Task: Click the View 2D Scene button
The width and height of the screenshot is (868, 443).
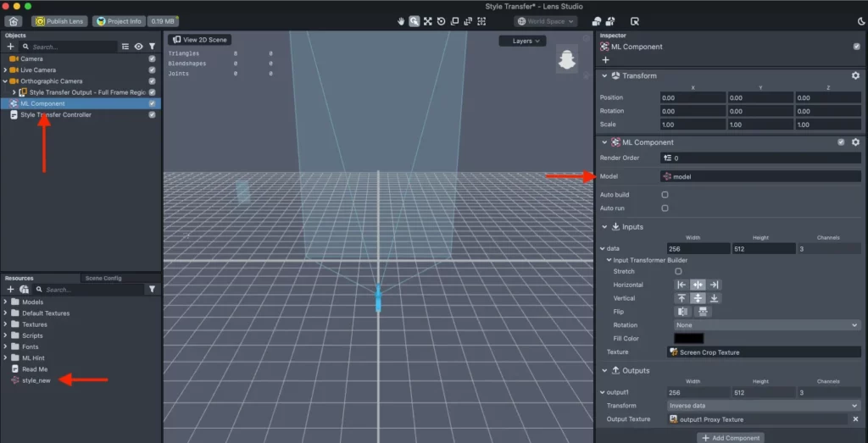Action: 200,40
